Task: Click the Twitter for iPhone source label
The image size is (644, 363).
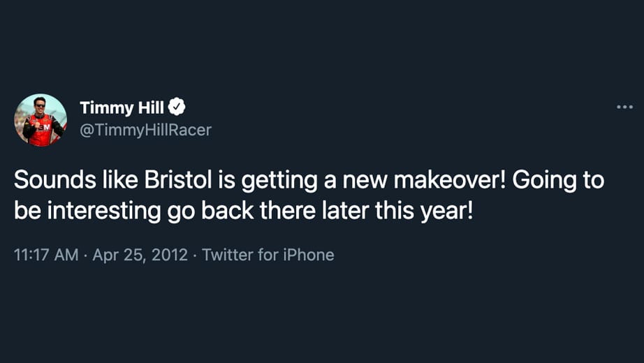Action: click(x=268, y=255)
